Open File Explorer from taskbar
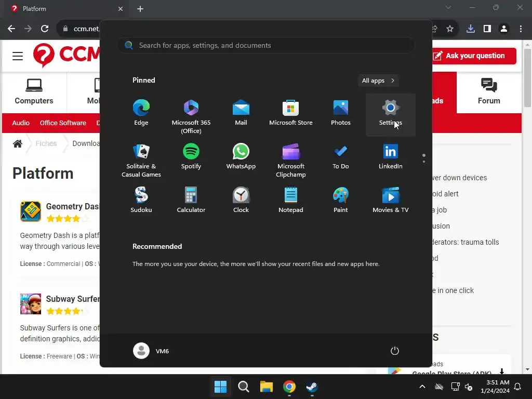Image resolution: width=532 pixels, height=399 pixels. (x=267, y=387)
